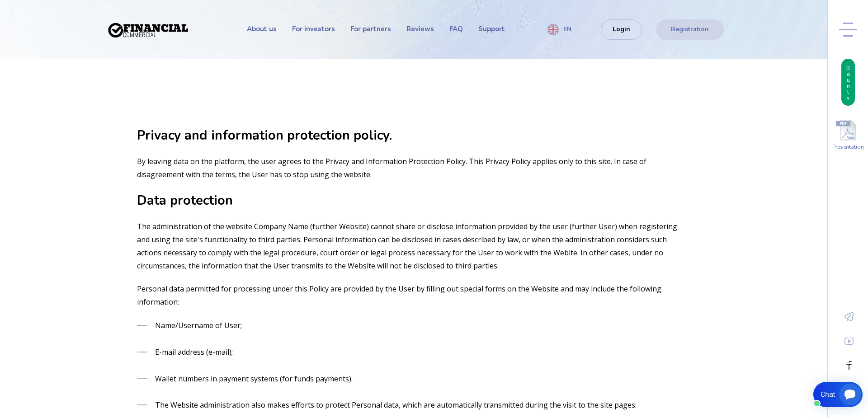Click the green online status dot
Screen dimensions: 868x418
(x=817, y=404)
